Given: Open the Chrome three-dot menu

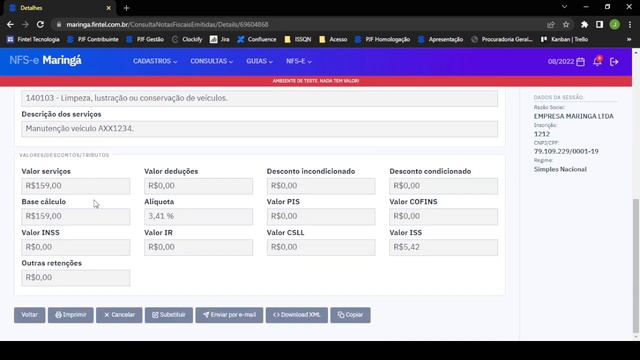Looking at the screenshot, I should click(x=630, y=24).
